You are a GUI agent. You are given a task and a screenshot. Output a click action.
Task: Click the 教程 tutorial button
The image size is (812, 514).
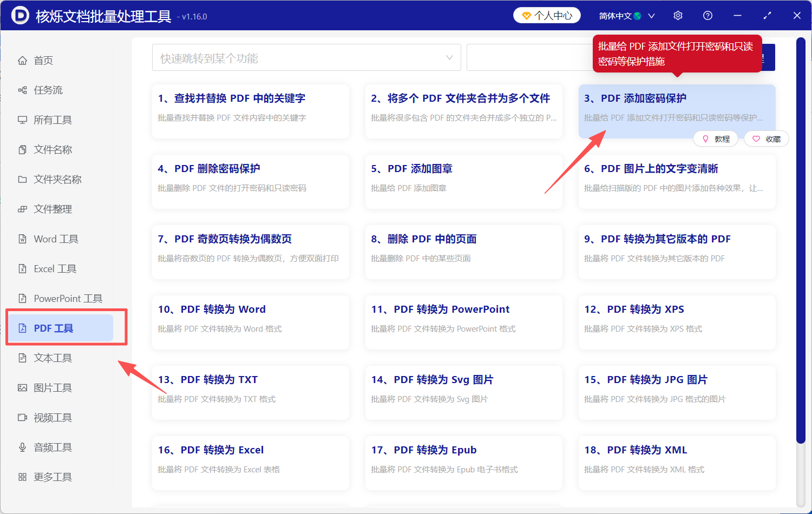716,139
